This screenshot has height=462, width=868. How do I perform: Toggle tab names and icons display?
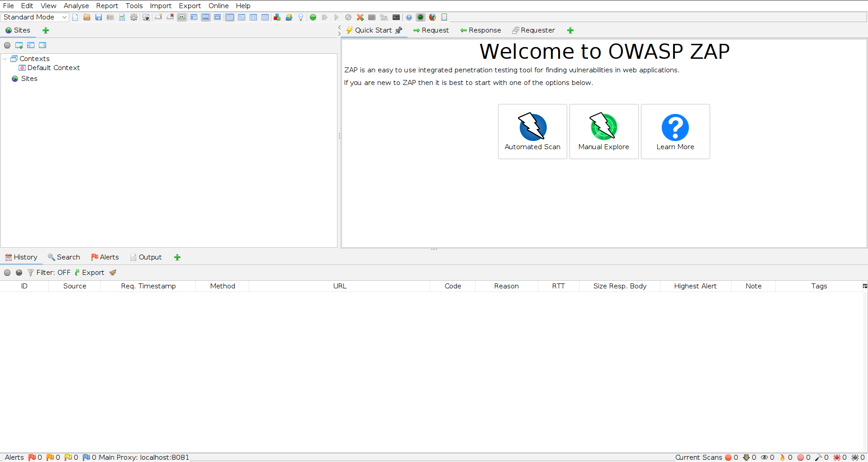click(182, 17)
